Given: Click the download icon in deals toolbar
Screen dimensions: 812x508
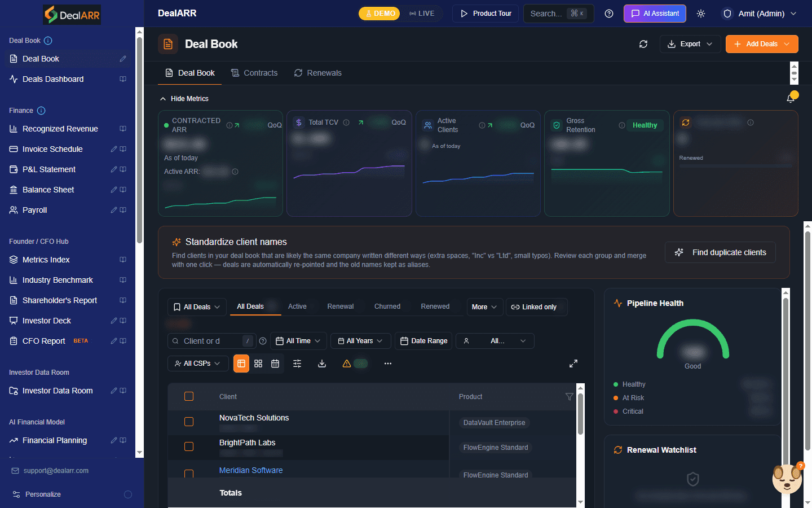Looking at the screenshot, I should click(x=322, y=364).
